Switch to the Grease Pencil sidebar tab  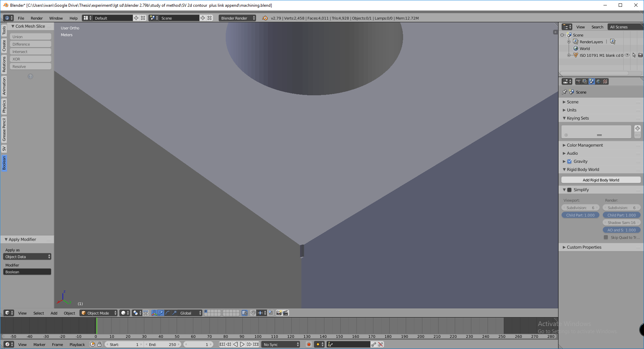4,130
